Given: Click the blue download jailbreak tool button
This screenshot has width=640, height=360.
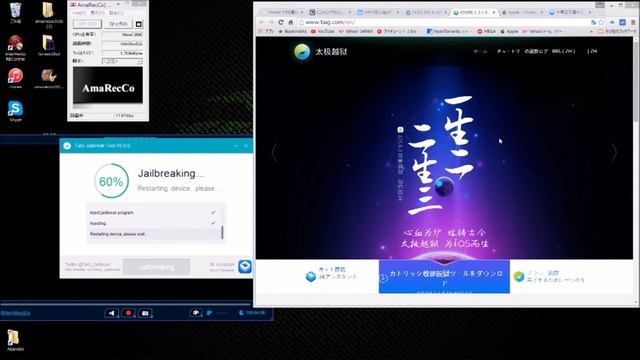Looking at the screenshot, I should click(x=444, y=276).
